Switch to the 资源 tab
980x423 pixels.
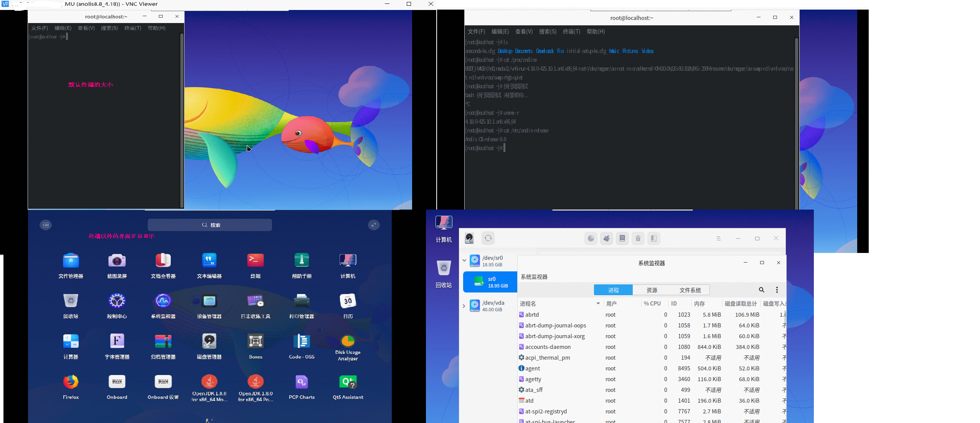652,290
